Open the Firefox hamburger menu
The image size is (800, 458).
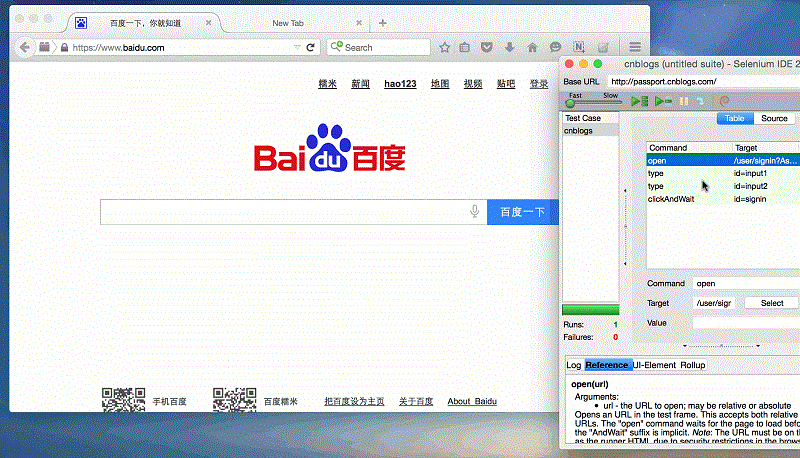point(635,47)
